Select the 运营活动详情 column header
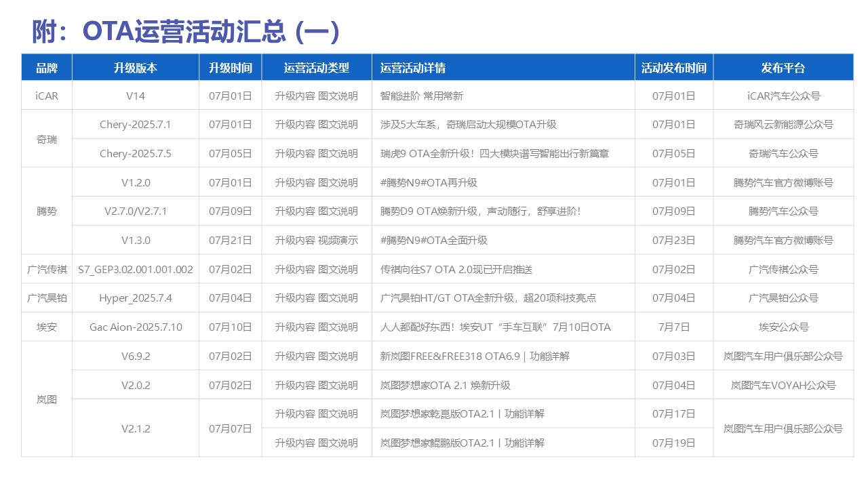The width and height of the screenshot is (868, 488). pos(503,68)
